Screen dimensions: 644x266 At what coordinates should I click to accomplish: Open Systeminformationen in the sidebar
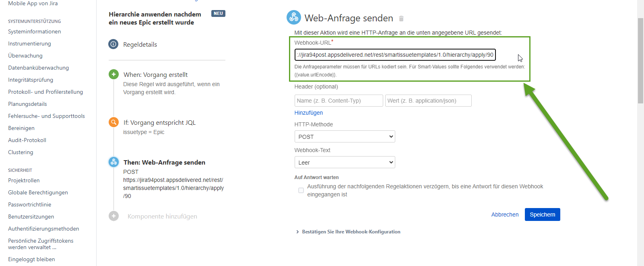tap(35, 31)
